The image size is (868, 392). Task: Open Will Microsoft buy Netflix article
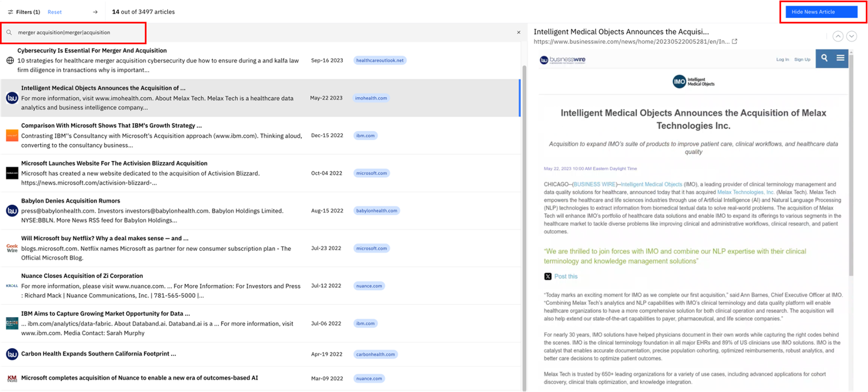point(104,238)
